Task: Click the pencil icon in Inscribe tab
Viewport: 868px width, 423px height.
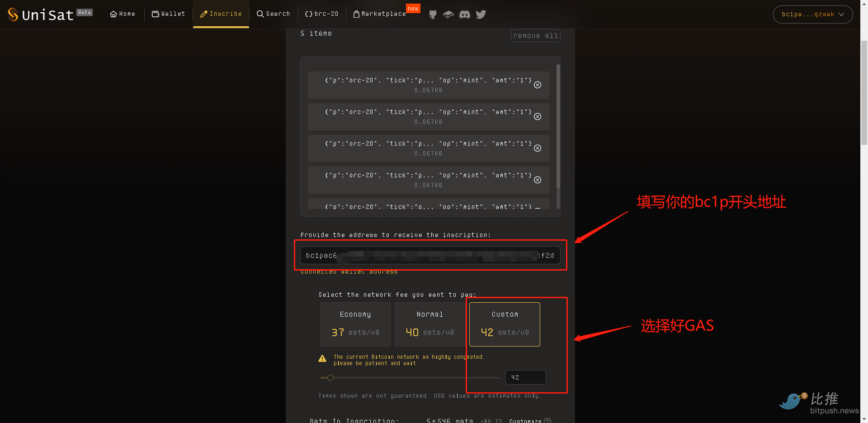Action: (203, 14)
